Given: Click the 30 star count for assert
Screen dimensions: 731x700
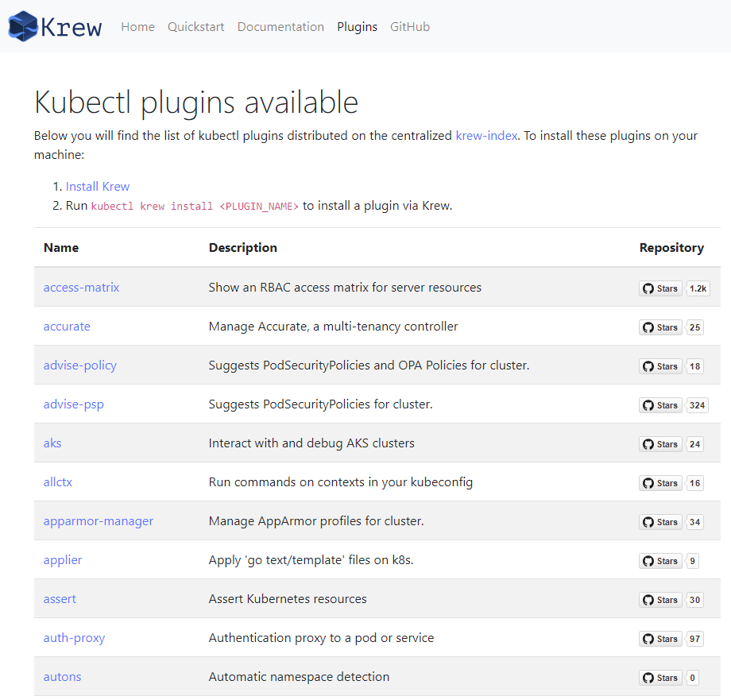Looking at the screenshot, I should [x=694, y=600].
